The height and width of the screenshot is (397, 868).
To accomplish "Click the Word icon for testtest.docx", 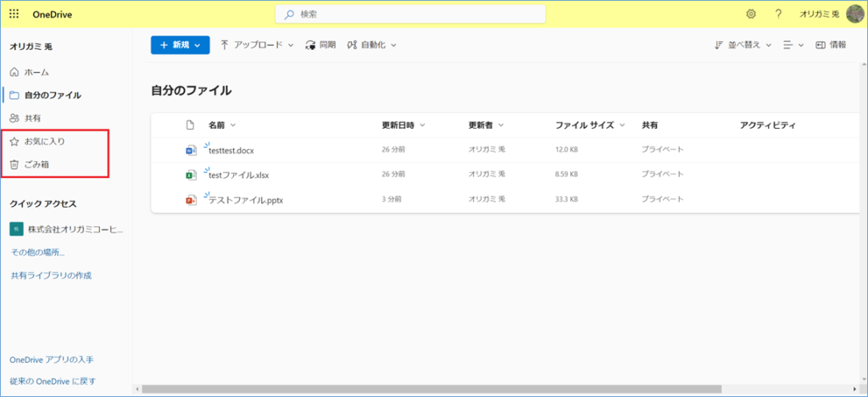I will (x=191, y=150).
